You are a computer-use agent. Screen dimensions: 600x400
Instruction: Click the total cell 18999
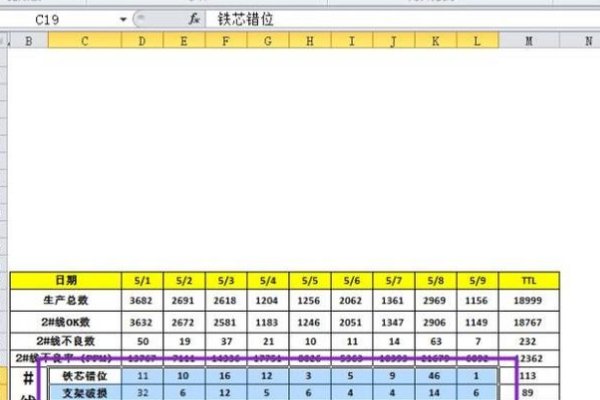529,300
